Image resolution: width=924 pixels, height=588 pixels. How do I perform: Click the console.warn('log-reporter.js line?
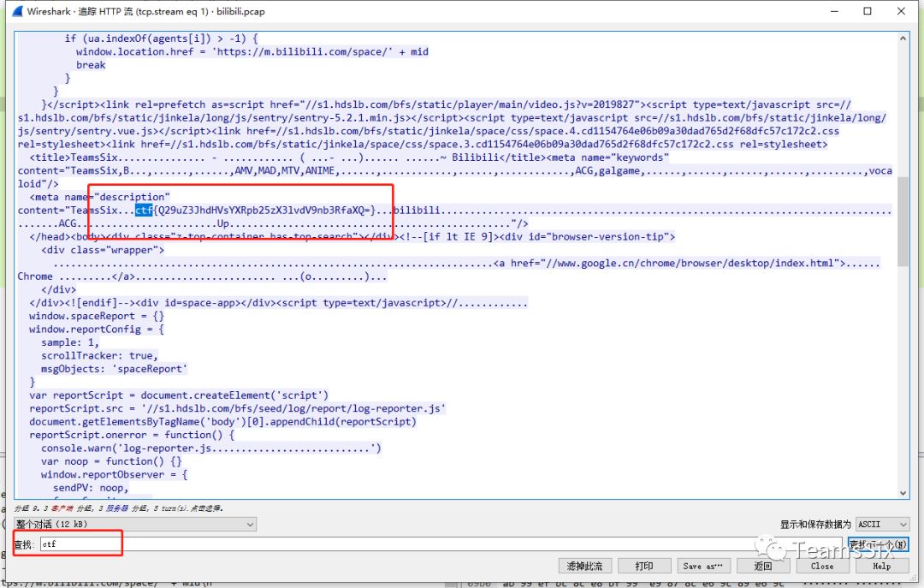click(211, 448)
